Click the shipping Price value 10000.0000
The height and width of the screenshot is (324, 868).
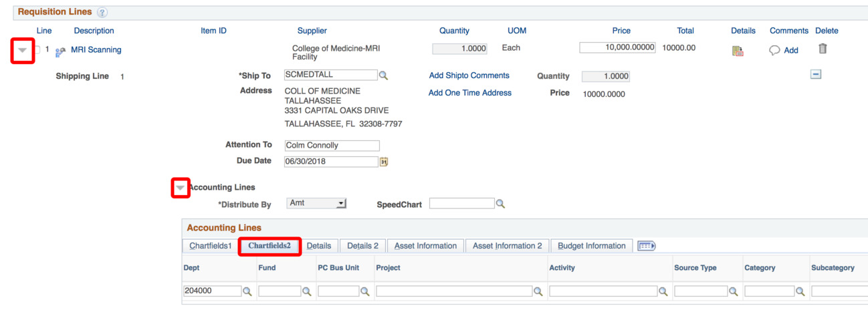604,94
